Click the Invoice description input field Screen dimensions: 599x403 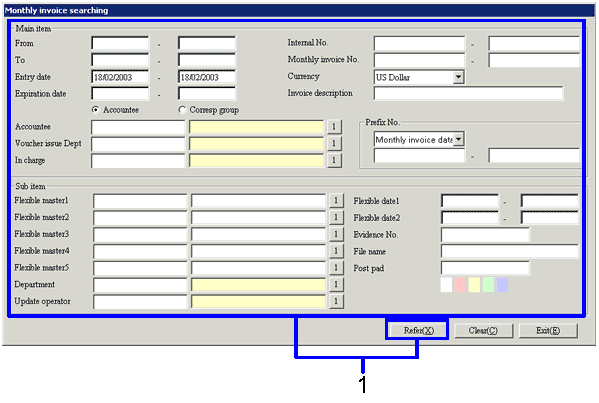468,93
